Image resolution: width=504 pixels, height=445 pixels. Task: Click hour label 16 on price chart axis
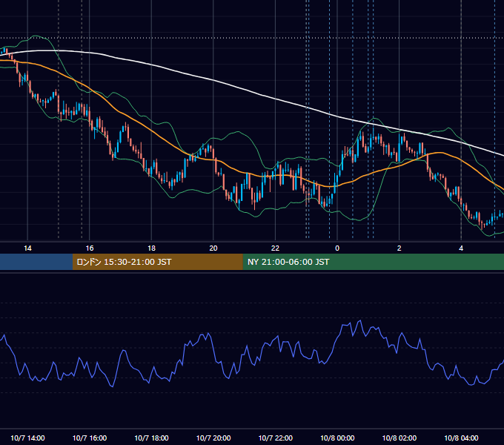point(90,248)
